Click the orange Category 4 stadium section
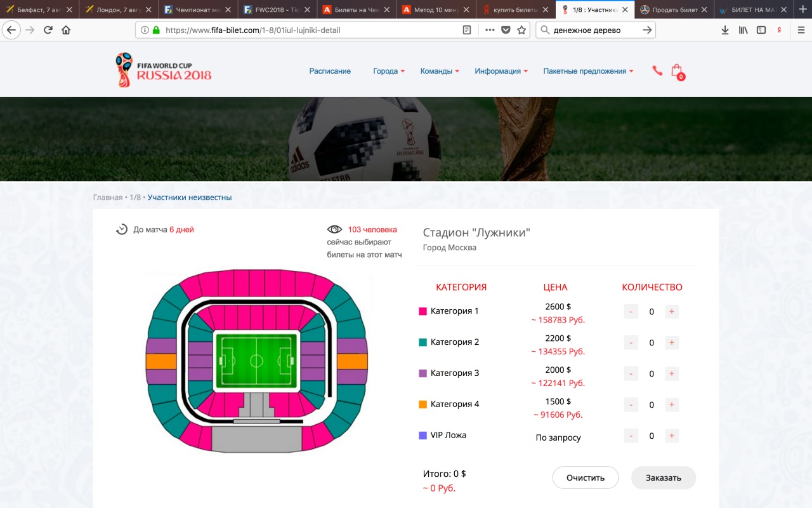Viewport: 812px width, 508px height. (x=161, y=361)
